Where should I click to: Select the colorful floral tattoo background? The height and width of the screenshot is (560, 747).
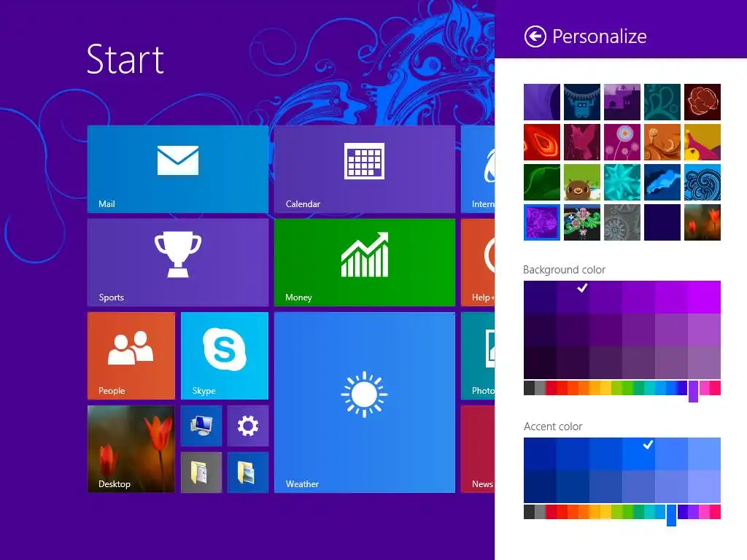click(x=581, y=222)
